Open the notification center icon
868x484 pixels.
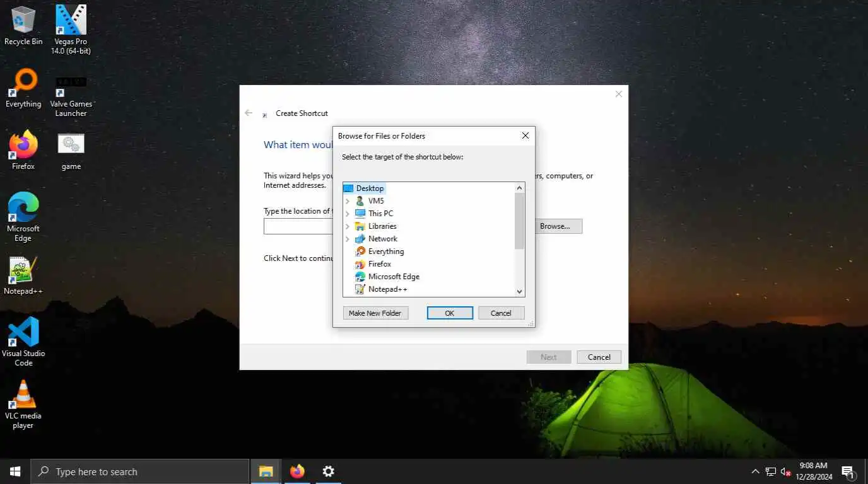tap(848, 471)
